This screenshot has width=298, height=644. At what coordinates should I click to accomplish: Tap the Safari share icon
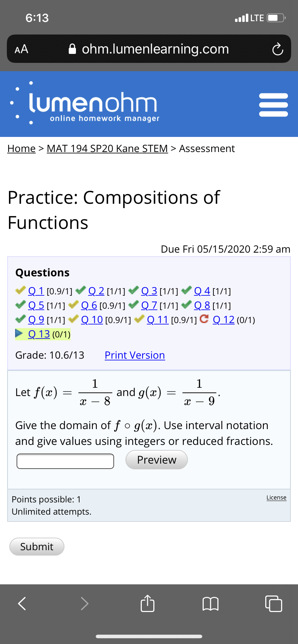click(147, 604)
